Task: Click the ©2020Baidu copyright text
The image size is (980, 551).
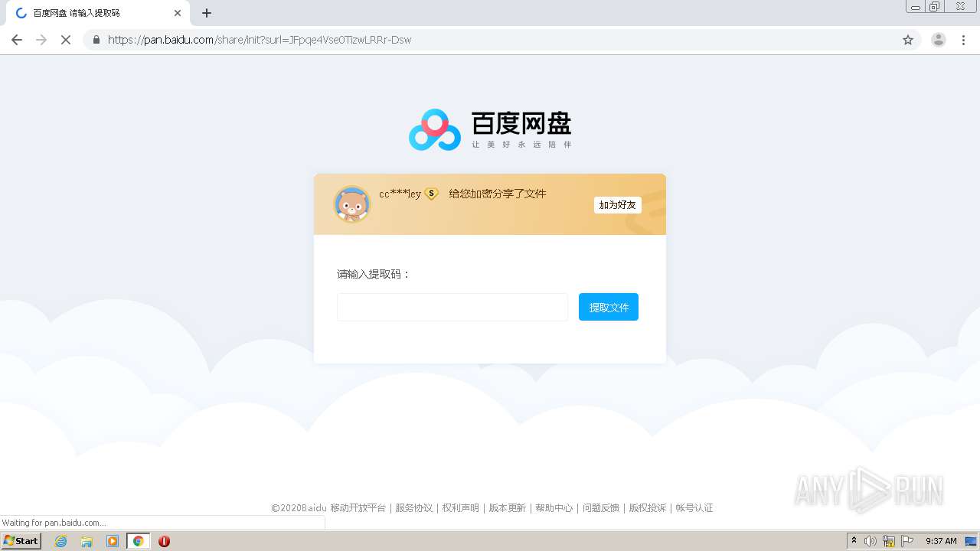Action: [x=299, y=508]
